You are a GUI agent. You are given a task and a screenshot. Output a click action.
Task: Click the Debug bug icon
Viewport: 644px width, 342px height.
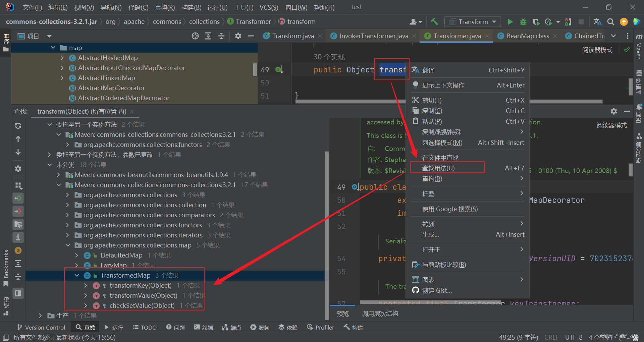tap(523, 22)
